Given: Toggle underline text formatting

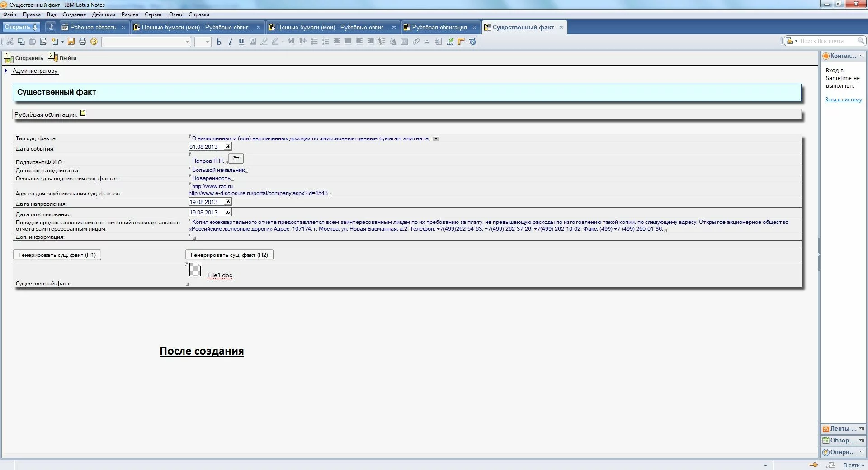Looking at the screenshot, I should click(x=241, y=42).
